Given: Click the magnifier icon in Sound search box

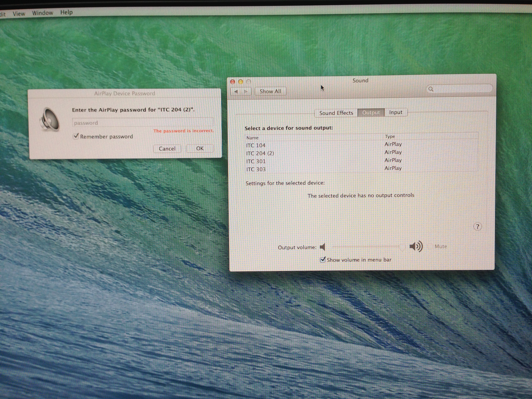Looking at the screenshot, I should pos(431,89).
